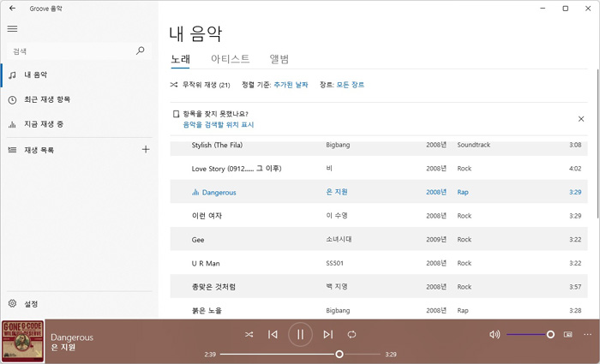Open 지금 재생 중 in sidebar

pos(79,124)
